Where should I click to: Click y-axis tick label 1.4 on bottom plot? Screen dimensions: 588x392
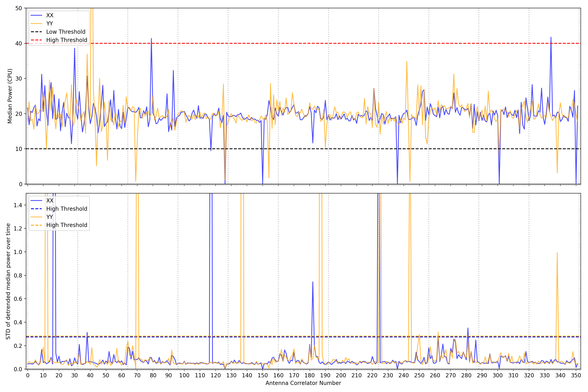(x=18, y=205)
